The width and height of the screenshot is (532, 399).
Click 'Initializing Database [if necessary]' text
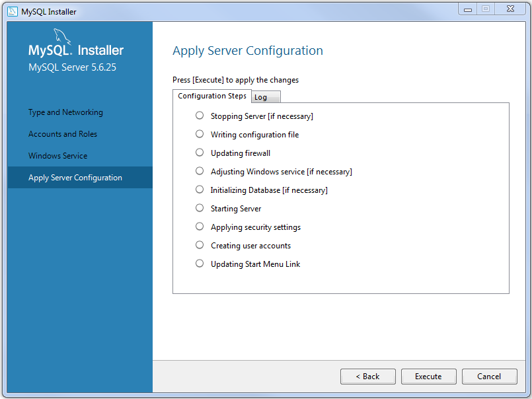coord(269,190)
